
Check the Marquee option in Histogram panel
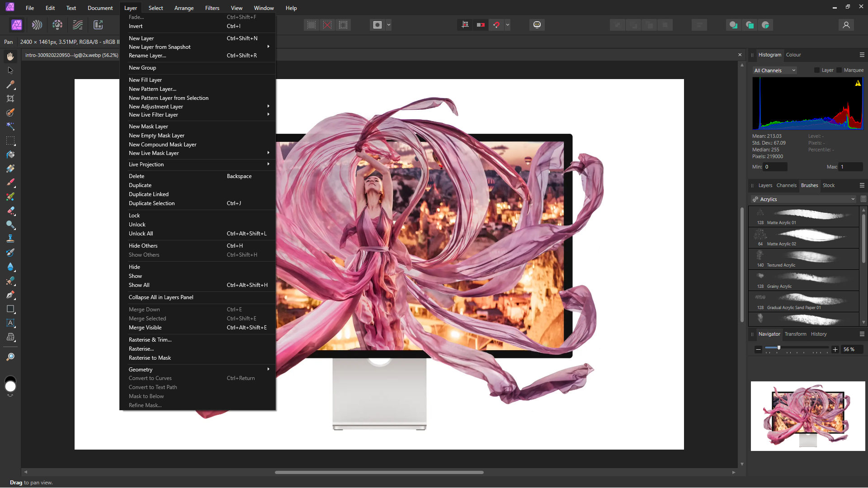coord(839,70)
